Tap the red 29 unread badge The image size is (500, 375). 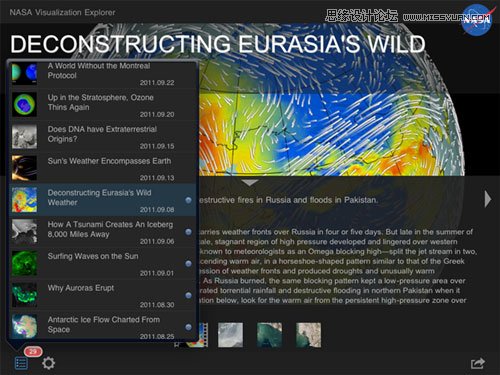[x=33, y=351]
